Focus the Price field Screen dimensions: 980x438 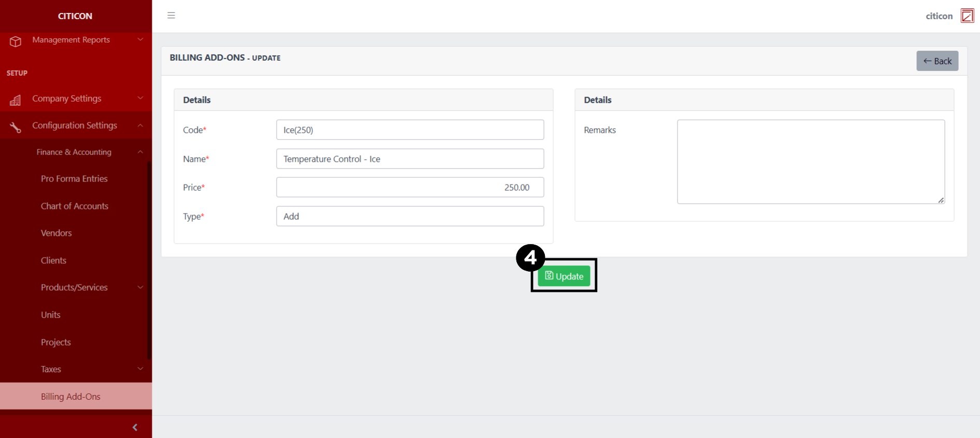tap(410, 188)
